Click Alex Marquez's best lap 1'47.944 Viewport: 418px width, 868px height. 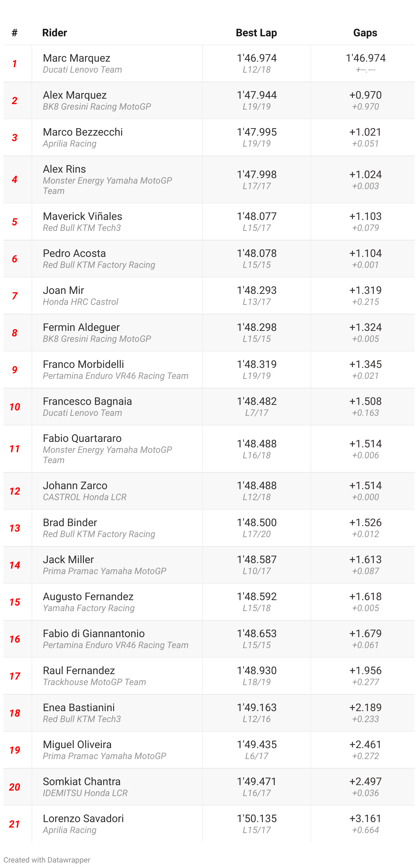tap(257, 95)
